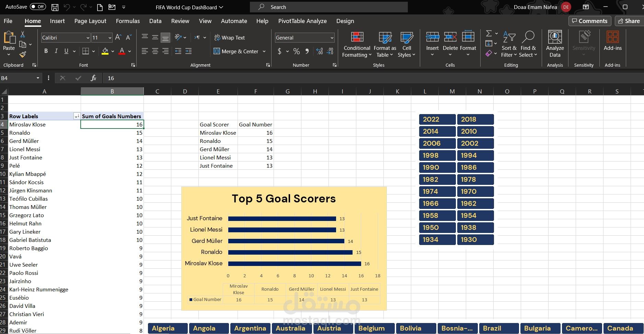Open the font size dropdown
The width and height of the screenshot is (644, 334).
[110, 38]
